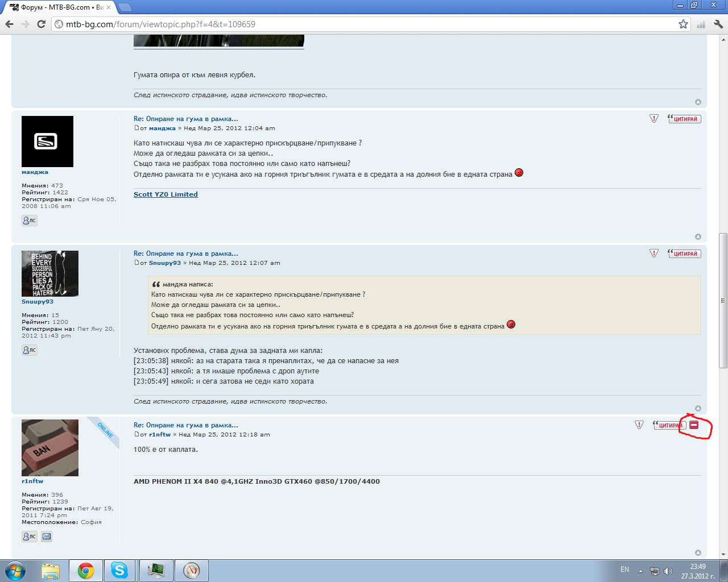Click the vertical scrollbar thumb
The height and width of the screenshot is (582, 728).
(723, 300)
